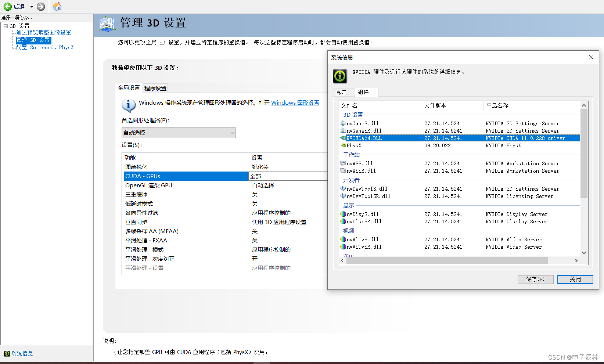Close the 系统信息 dialog with X
Viewport: 604px width, 364px height.
[x=591, y=57]
